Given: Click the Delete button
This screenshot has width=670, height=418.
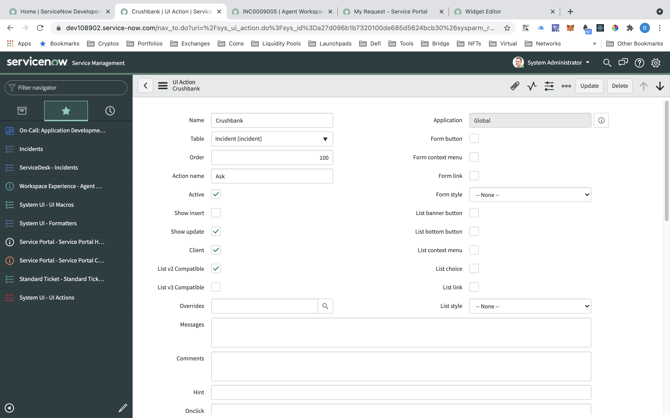Looking at the screenshot, I should click(620, 86).
